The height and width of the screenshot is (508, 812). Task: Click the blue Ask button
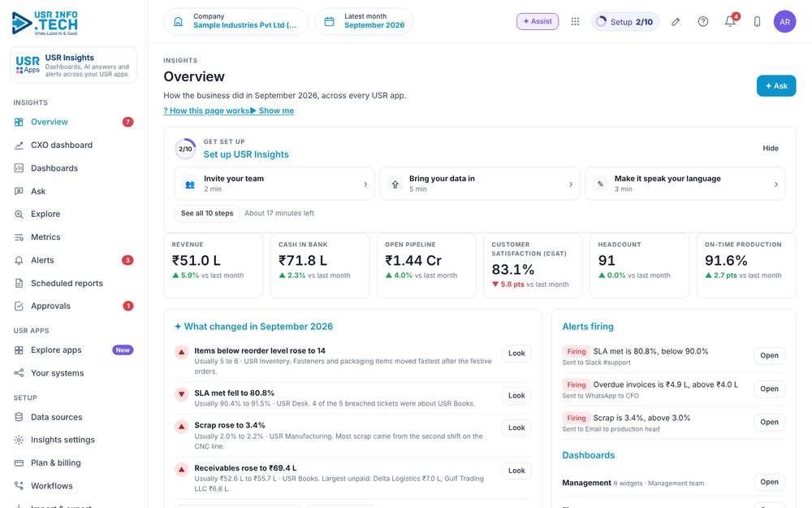pyautogui.click(x=775, y=86)
